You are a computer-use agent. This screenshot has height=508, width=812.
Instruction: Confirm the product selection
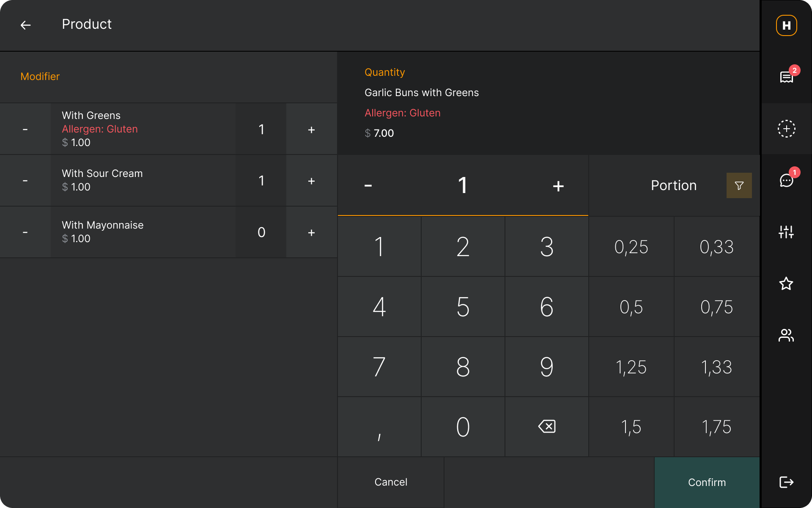[x=707, y=482]
